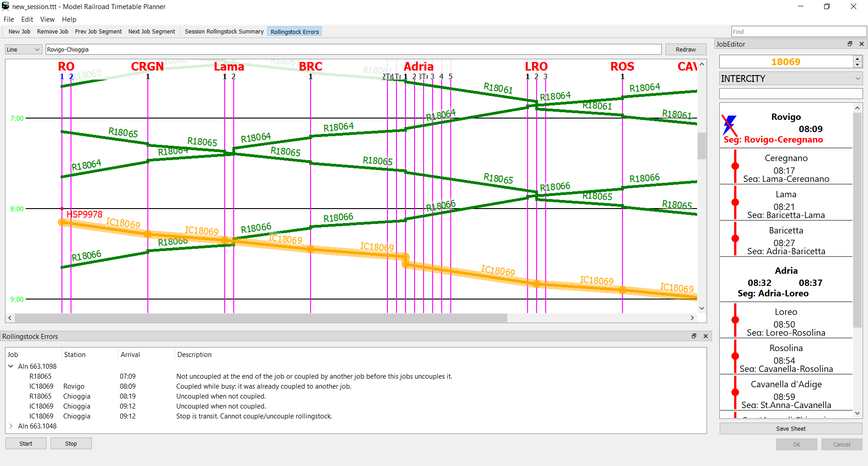Image resolution: width=868 pixels, height=466 pixels.
Task: Float the JobEditor panel
Action: pyautogui.click(x=850, y=44)
